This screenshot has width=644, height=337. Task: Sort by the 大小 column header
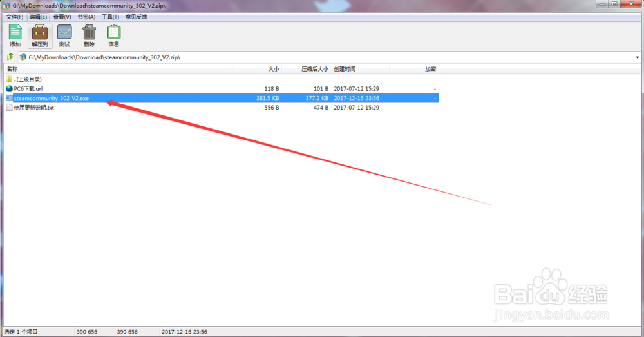(257, 69)
